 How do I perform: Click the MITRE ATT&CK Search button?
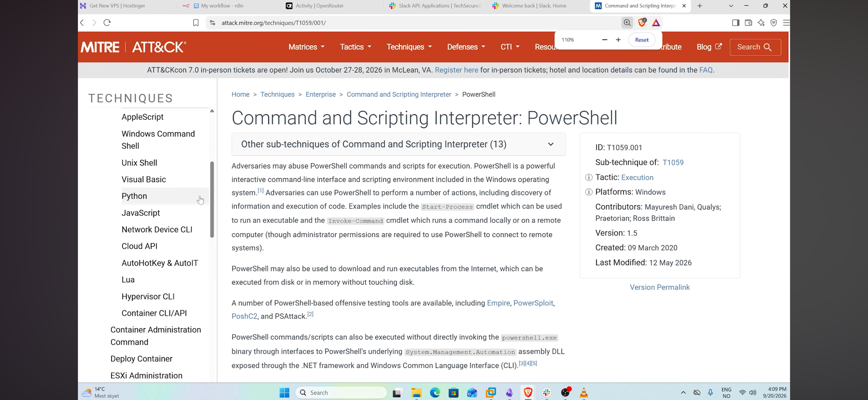coord(755,47)
